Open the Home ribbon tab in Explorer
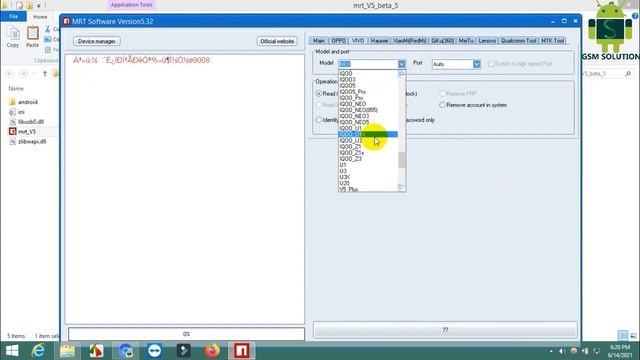640x360 pixels. click(x=40, y=17)
